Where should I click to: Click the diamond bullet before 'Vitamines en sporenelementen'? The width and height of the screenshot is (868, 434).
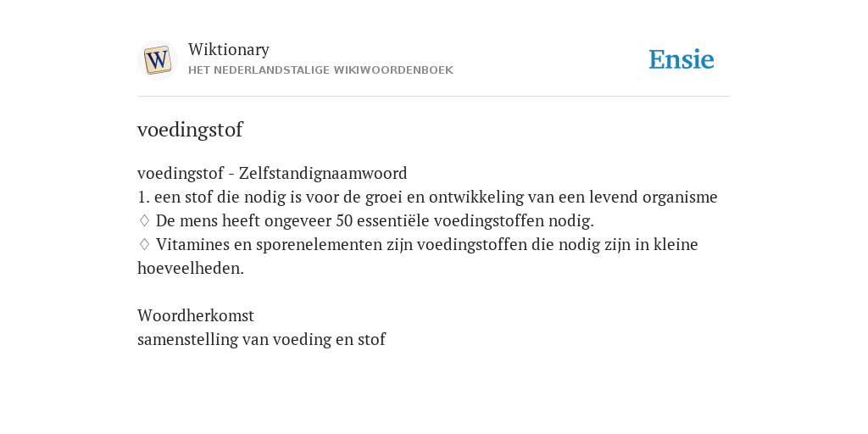pos(144,245)
